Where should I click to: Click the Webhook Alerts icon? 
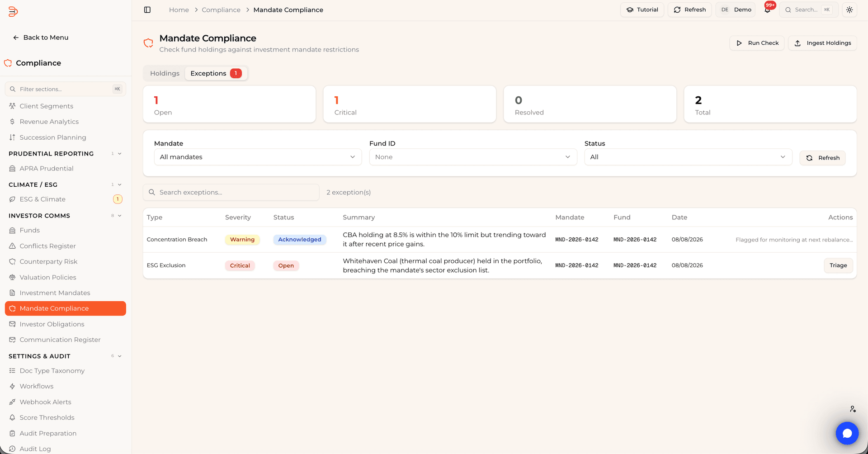coord(12,402)
